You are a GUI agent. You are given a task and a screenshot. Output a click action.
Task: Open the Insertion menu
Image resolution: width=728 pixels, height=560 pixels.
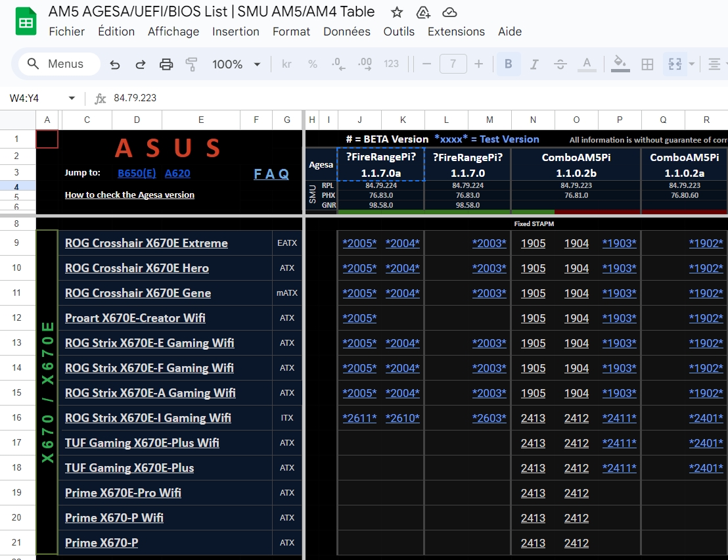coord(235,32)
